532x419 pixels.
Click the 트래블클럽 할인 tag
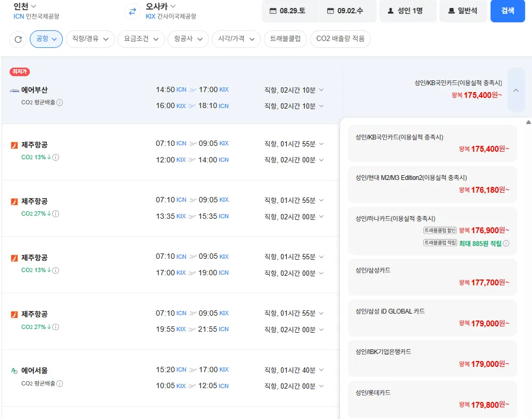[440, 231]
